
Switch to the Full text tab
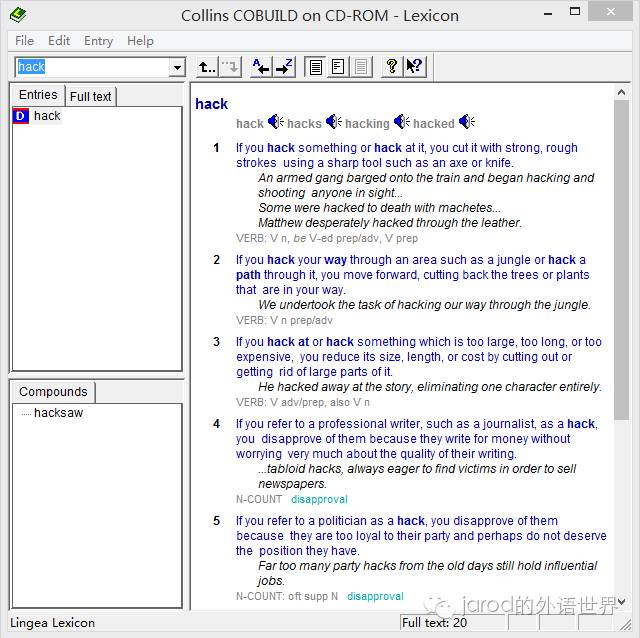(91, 97)
